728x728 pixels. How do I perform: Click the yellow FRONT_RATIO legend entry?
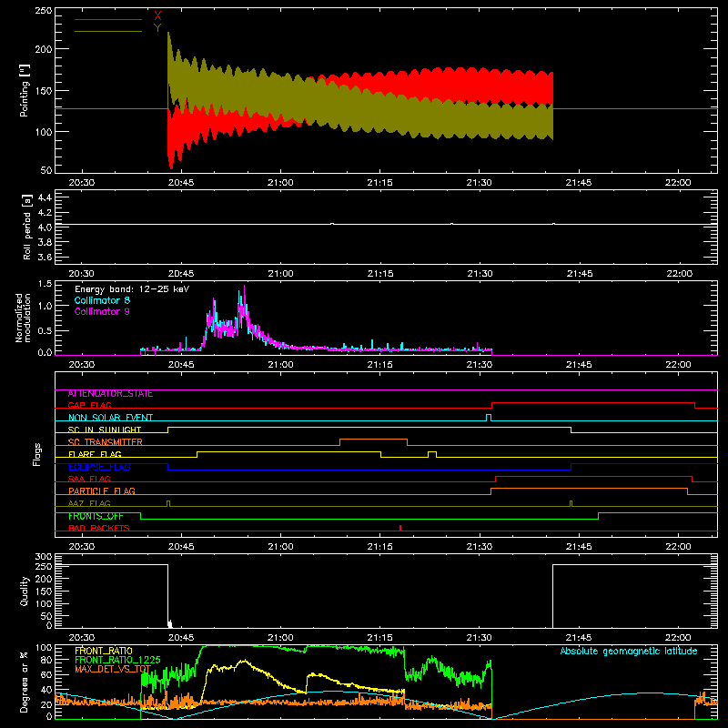point(104,651)
